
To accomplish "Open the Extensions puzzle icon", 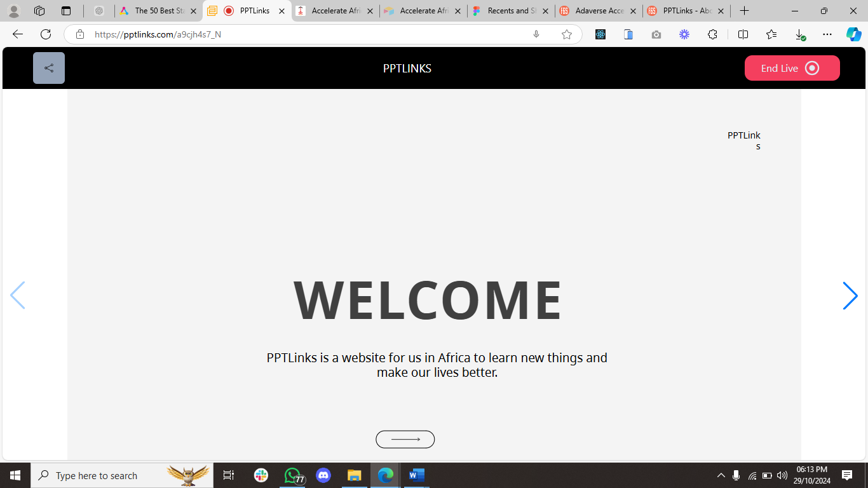I will click(x=712, y=34).
